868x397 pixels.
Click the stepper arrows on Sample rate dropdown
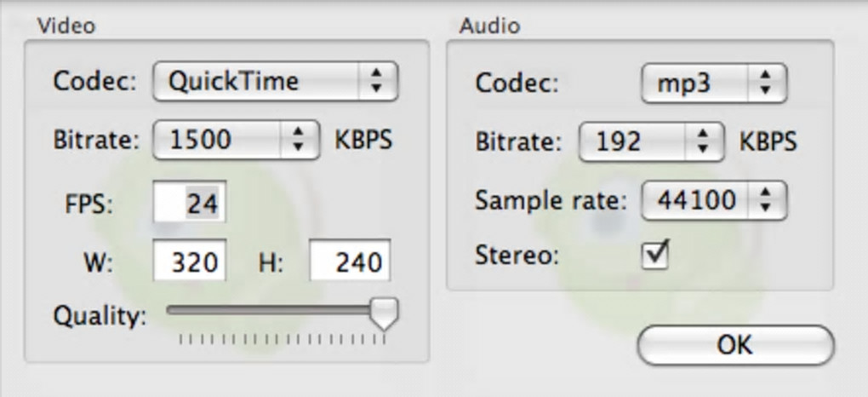tap(765, 200)
